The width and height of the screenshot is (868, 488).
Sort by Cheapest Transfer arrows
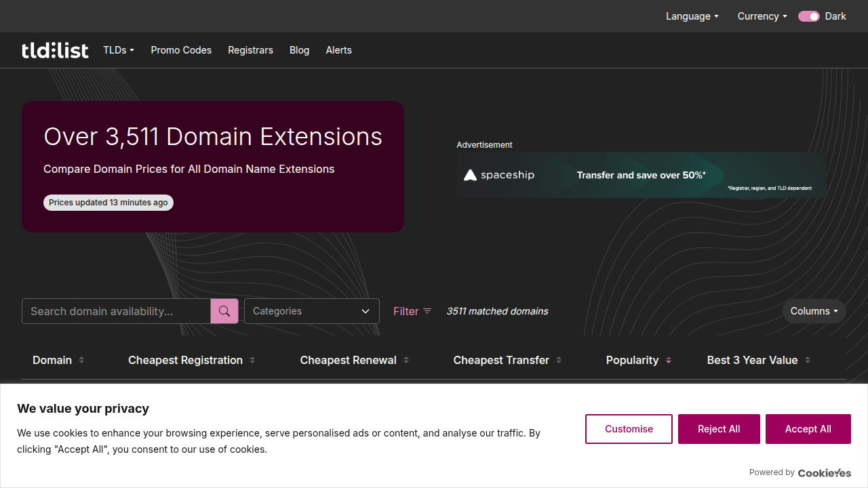pyautogui.click(x=559, y=360)
